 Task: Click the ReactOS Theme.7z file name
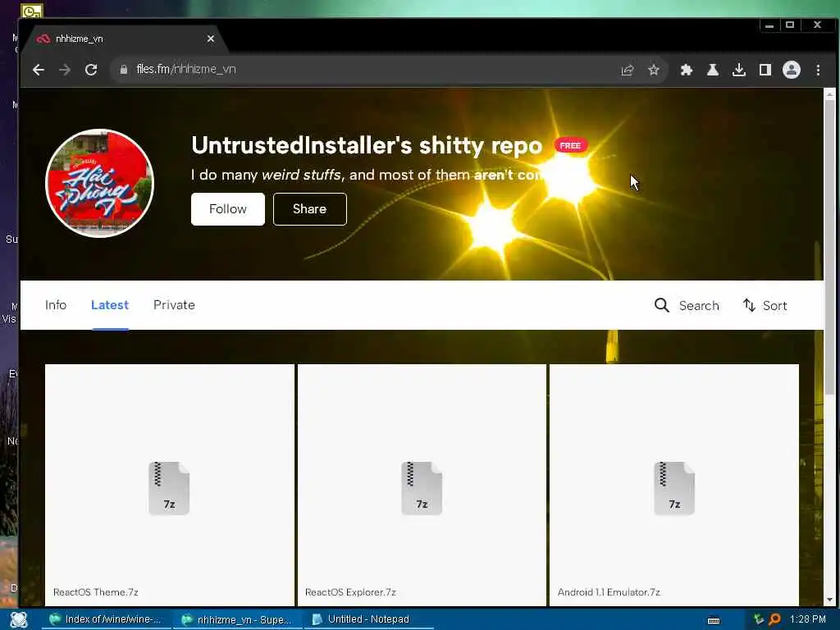(96, 592)
